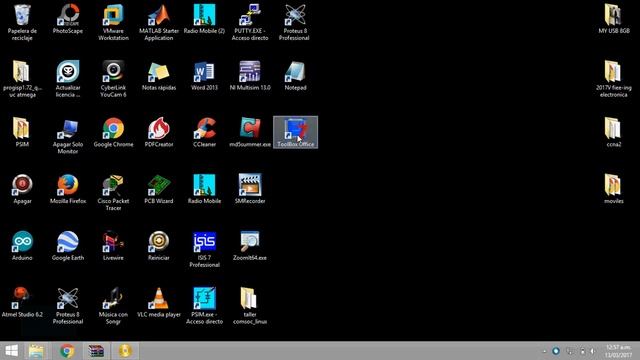Click the yellow disc taskbar icon
This screenshot has height=360, width=640.
coord(125,351)
